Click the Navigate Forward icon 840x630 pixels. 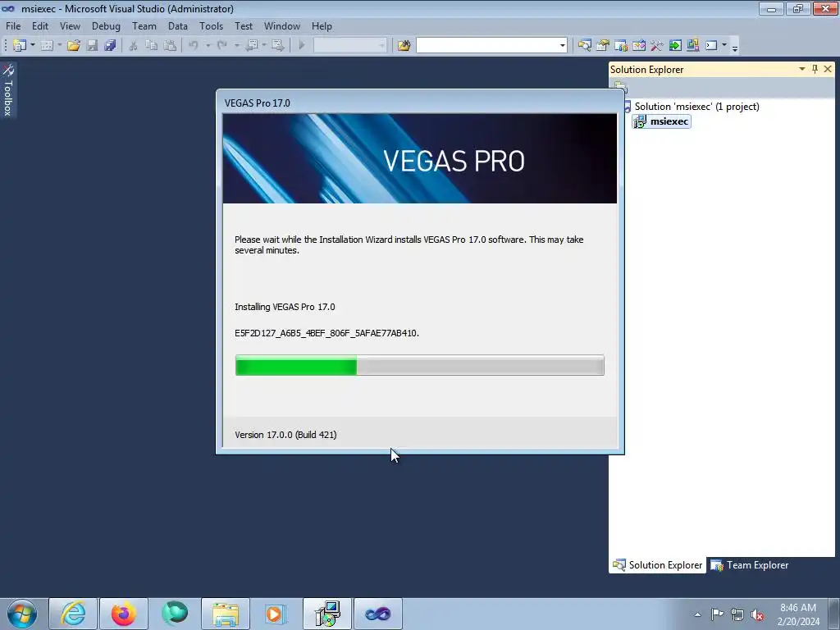(x=277, y=46)
